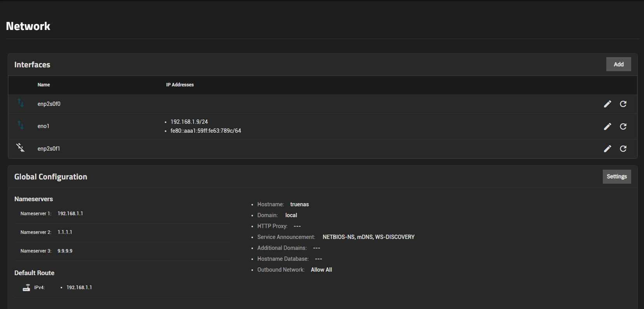The width and height of the screenshot is (644, 309).
Task: Click the Domain value local
Action: pos(291,215)
